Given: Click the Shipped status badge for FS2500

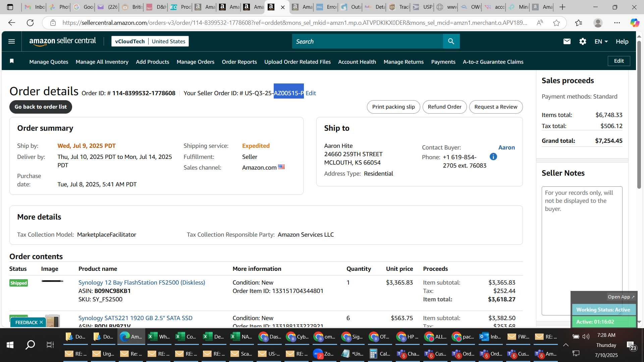Looking at the screenshot, I should pyautogui.click(x=18, y=283).
